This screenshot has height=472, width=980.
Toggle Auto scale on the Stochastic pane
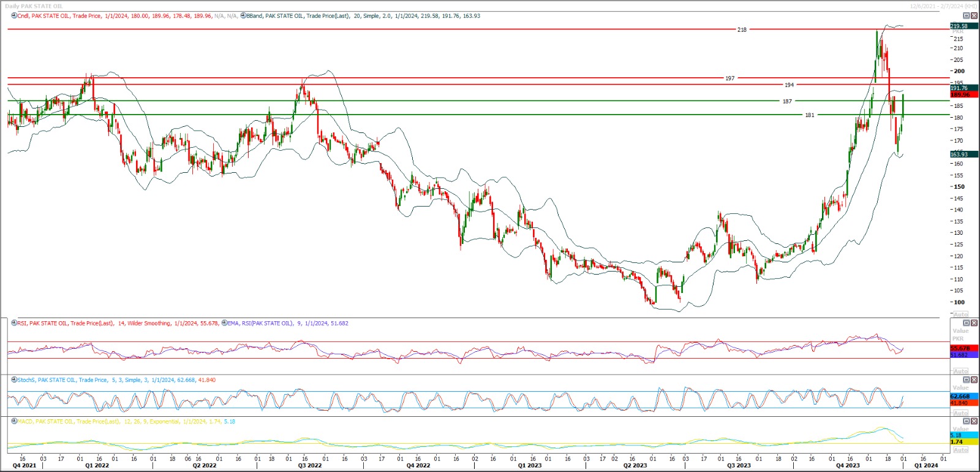pos(961,413)
